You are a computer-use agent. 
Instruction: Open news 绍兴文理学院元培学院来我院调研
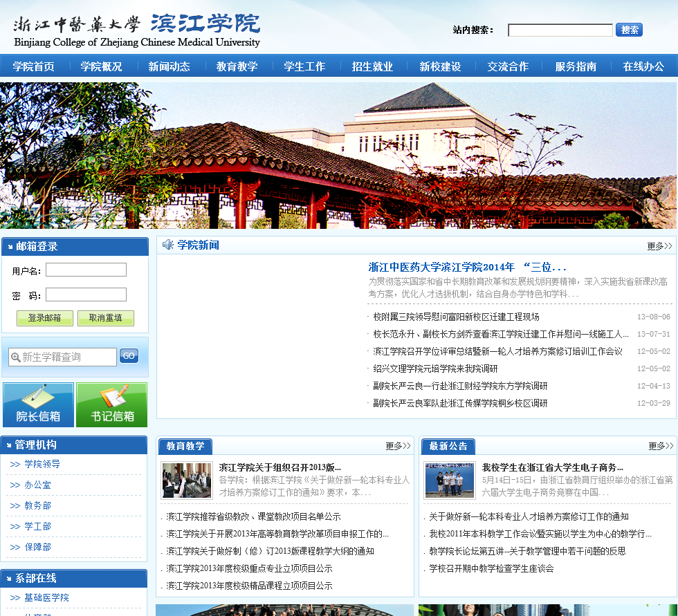pos(435,369)
